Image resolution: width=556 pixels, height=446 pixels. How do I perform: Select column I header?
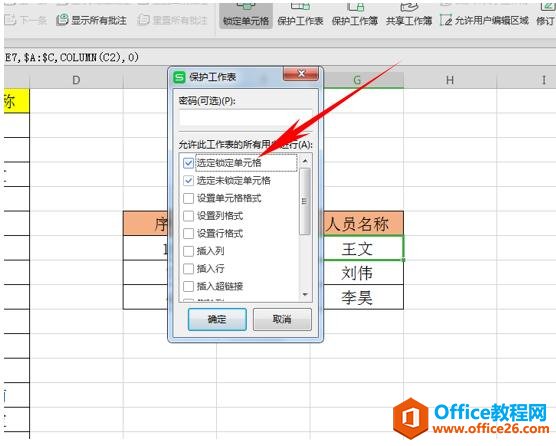[x=526, y=80]
